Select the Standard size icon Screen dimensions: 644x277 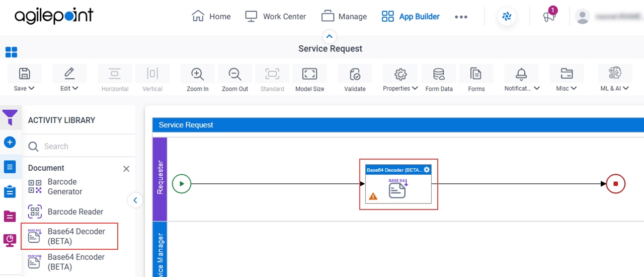[272, 74]
